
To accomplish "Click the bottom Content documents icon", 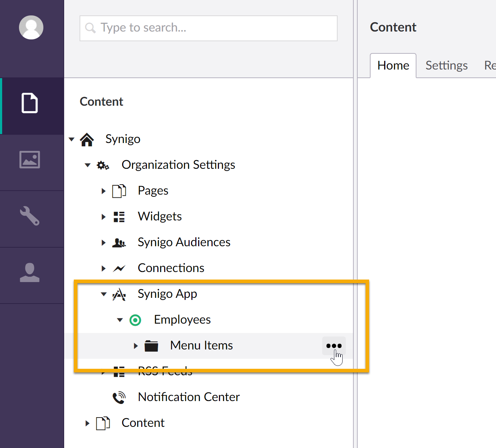I will click(103, 423).
